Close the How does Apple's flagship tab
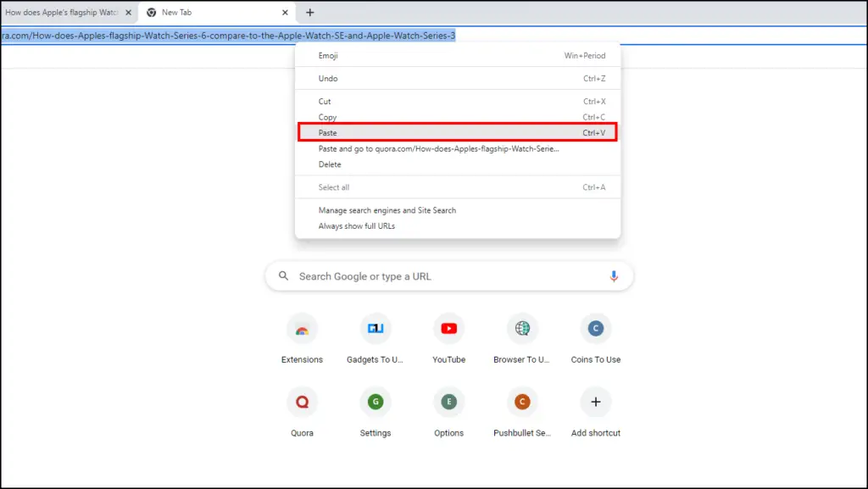 [129, 12]
